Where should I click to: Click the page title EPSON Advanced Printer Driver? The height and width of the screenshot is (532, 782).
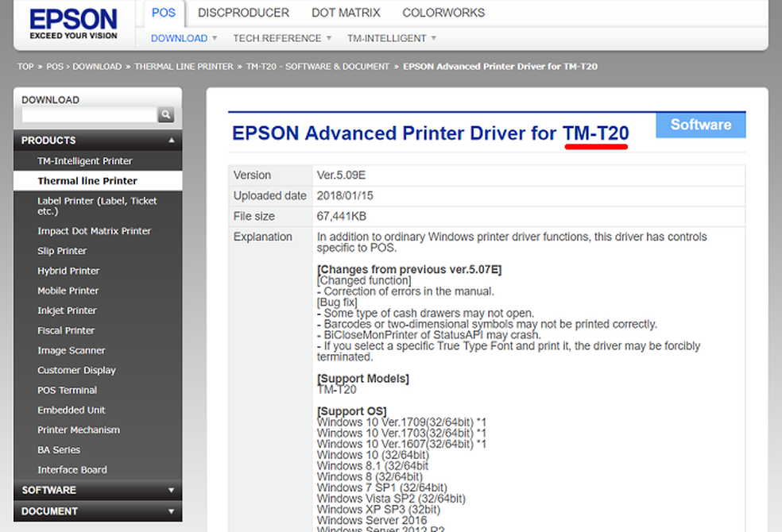[431, 133]
